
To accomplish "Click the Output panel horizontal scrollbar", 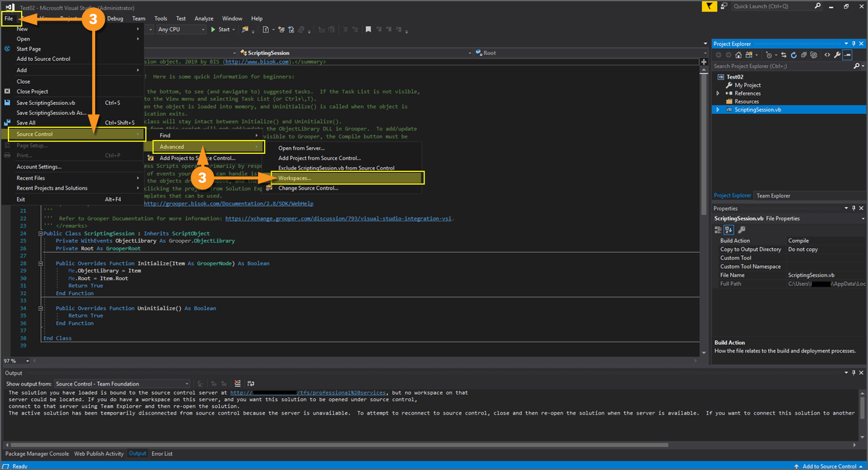I will click(338, 445).
